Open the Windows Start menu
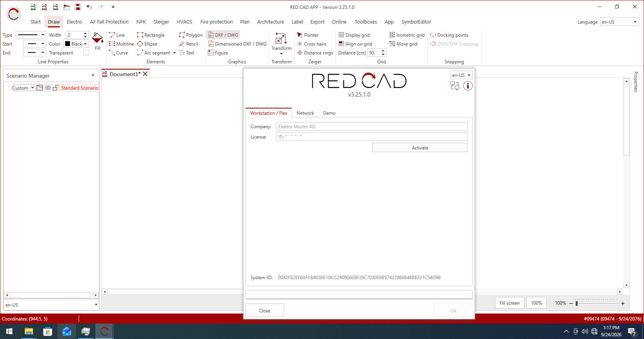 9,331
